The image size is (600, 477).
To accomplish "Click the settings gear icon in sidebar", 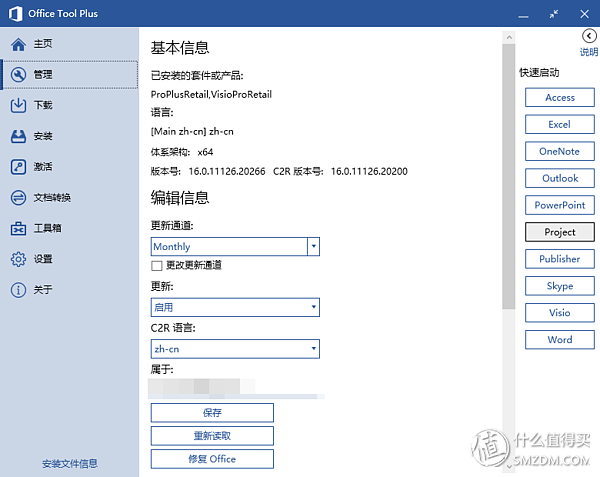I will [18, 259].
